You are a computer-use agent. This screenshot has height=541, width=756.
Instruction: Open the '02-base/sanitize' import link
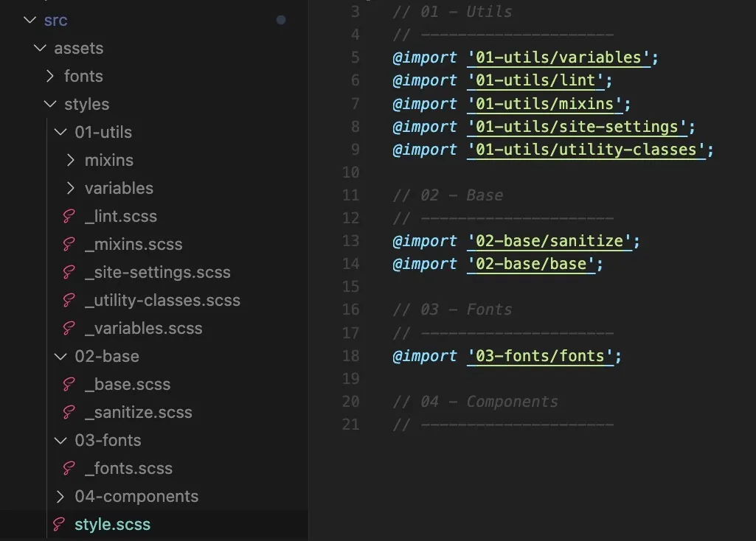(x=549, y=241)
